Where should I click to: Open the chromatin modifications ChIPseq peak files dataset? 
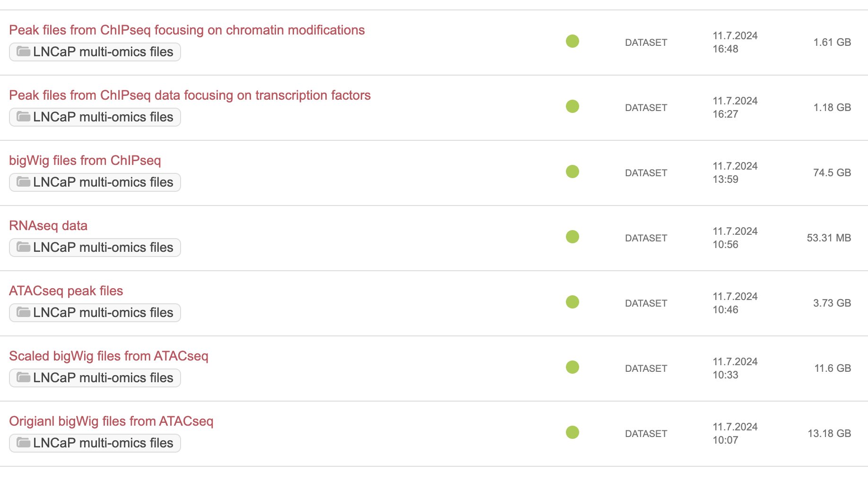(187, 30)
